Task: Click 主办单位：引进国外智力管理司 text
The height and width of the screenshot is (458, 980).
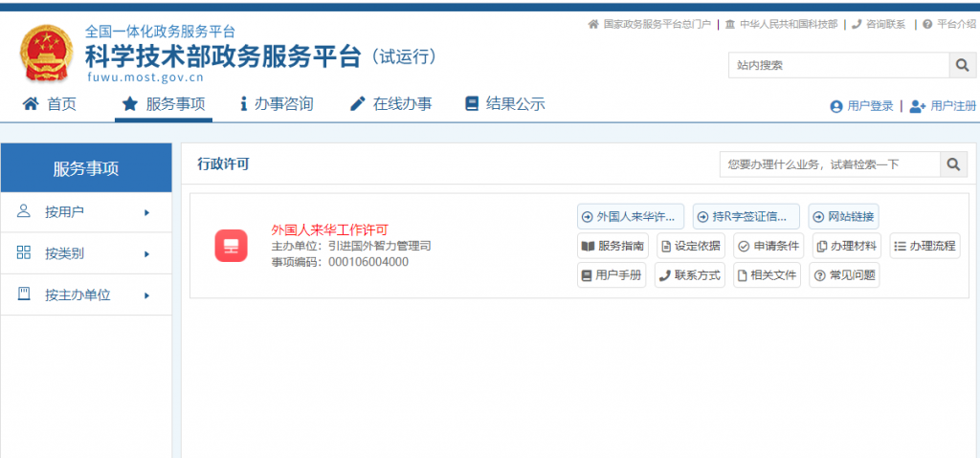Action: (x=351, y=246)
